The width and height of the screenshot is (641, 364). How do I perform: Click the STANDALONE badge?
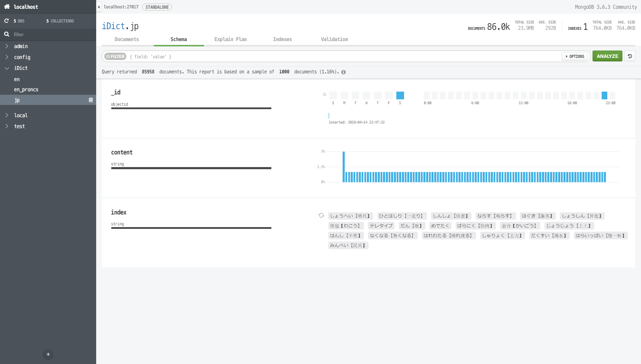point(157,7)
